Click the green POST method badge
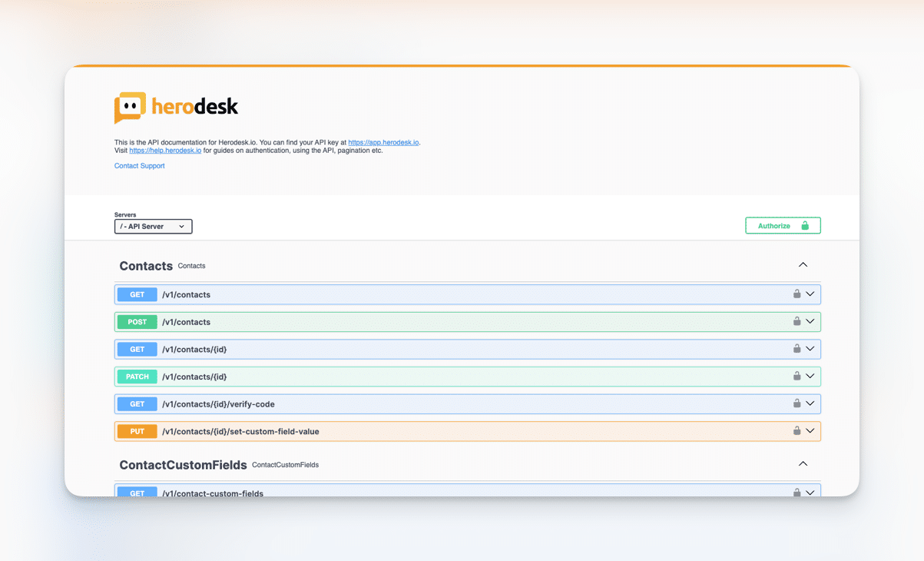 point(137,322)
